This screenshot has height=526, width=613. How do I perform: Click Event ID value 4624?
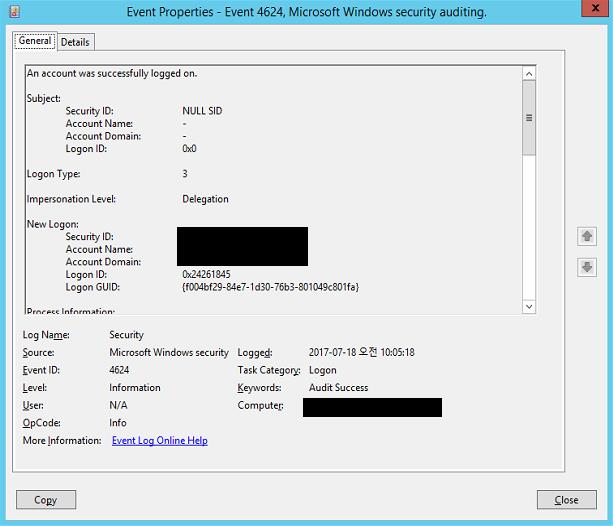pos(119,370)
